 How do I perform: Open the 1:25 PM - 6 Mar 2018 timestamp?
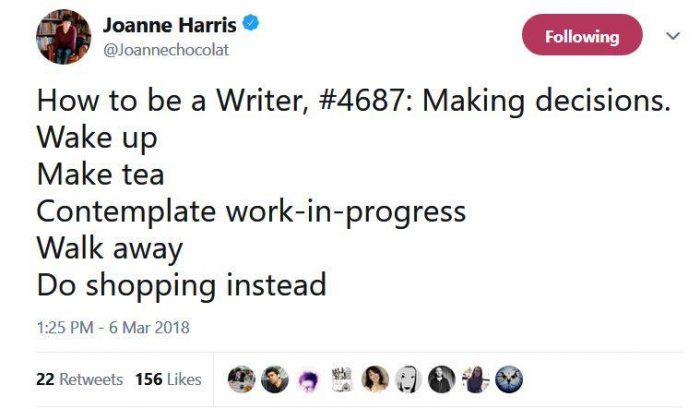coord(113,327)
